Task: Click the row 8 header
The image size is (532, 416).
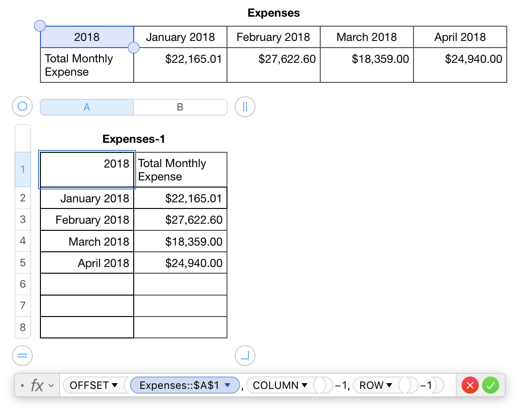Action: coord(23,327)
